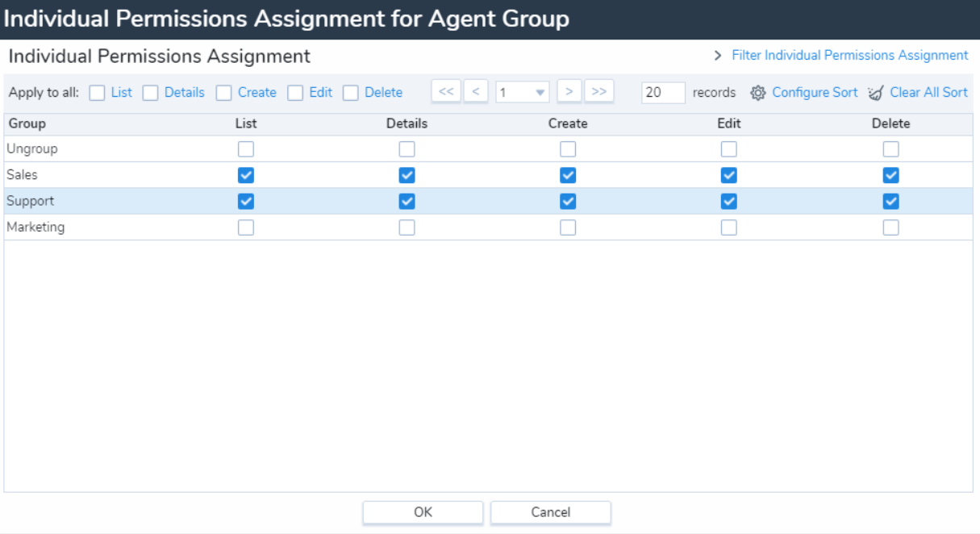
Task: Enable Edit permission for Ungroup
Action: [729, 149]
